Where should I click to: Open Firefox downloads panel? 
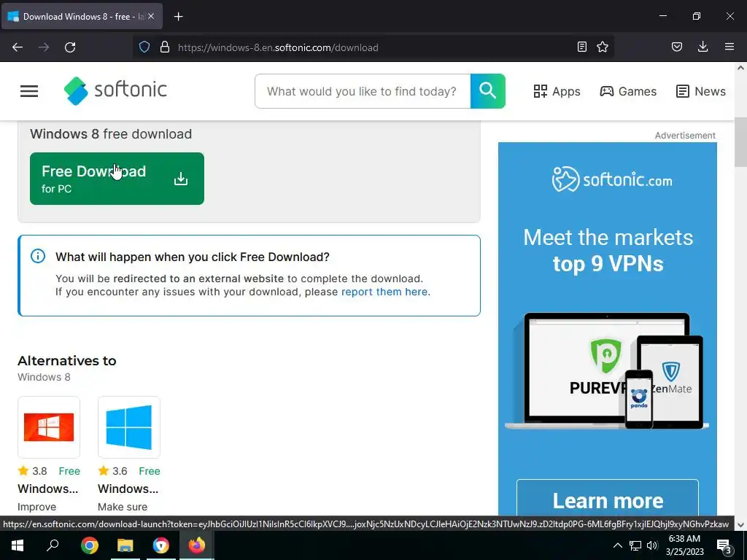[703, 47]
